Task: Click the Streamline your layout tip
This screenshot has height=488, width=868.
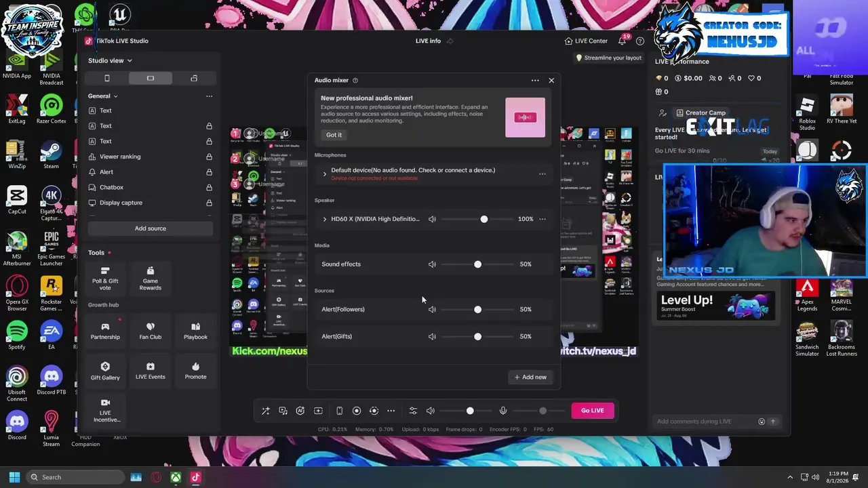Action: pos(608,58)
